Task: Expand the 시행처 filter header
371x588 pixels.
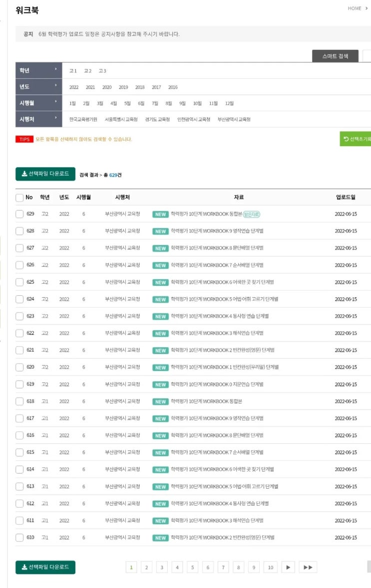Action: (38, 119)
